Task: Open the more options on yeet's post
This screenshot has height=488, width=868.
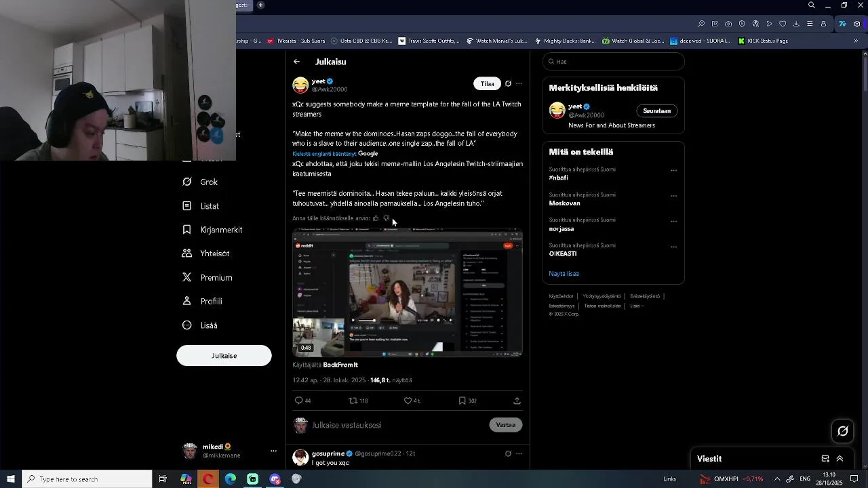Action: pyautogui.click(x=519, y=84)
